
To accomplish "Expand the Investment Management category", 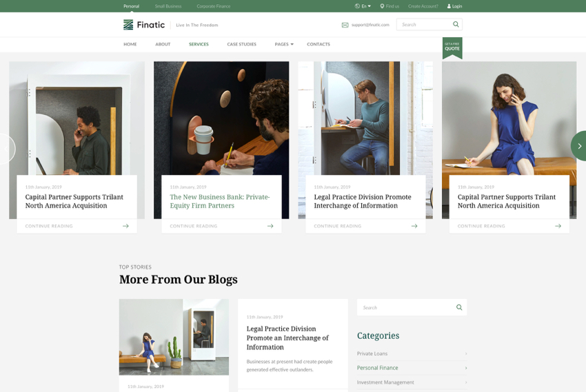I will tap(466, 382).
